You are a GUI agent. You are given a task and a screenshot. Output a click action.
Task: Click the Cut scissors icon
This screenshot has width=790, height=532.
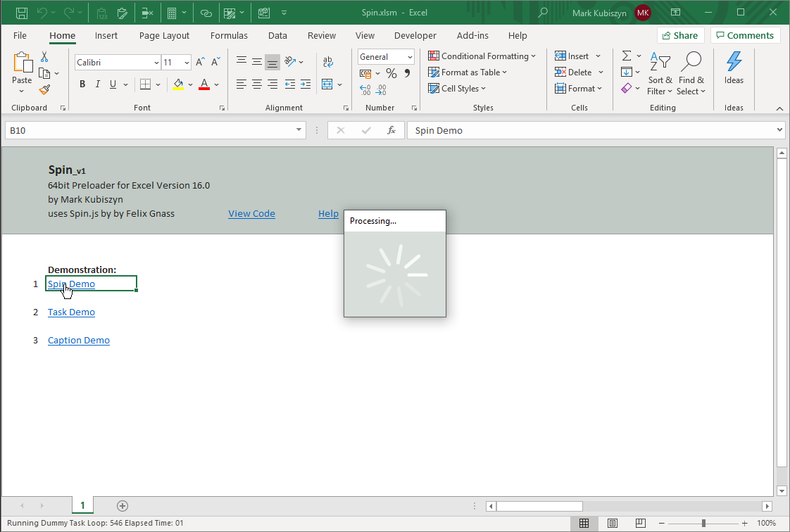point(44,57)
